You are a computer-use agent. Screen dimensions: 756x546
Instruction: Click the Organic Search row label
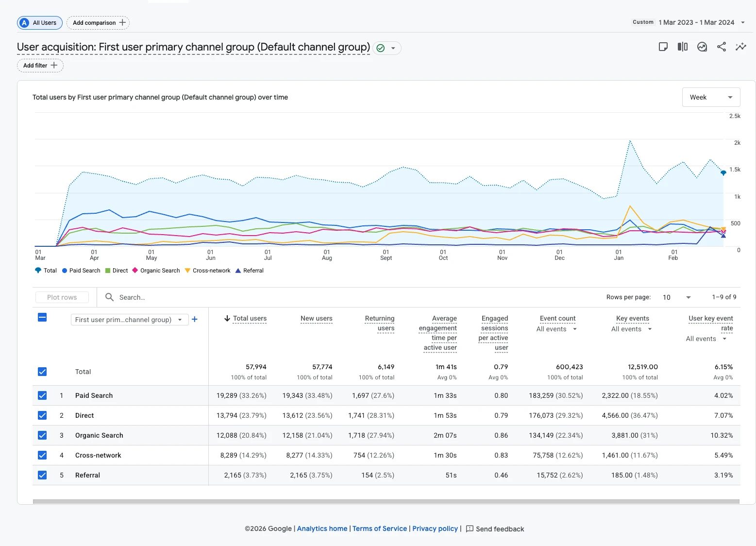pos(99,435)
